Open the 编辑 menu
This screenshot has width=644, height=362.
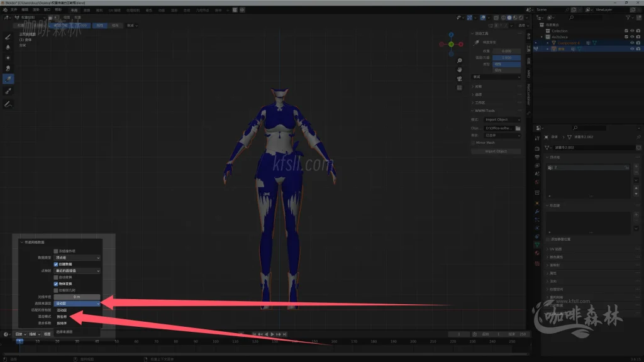point(25,10)
